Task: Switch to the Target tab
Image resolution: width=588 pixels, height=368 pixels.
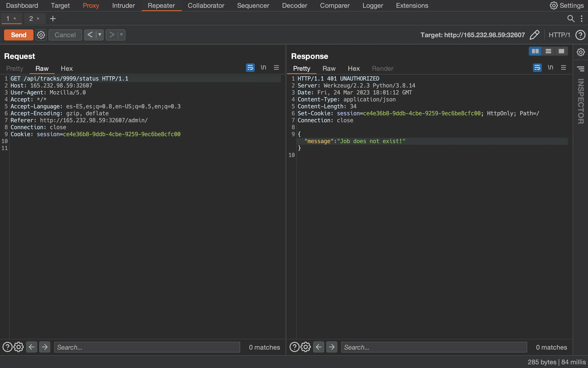Action: [60, 5]
